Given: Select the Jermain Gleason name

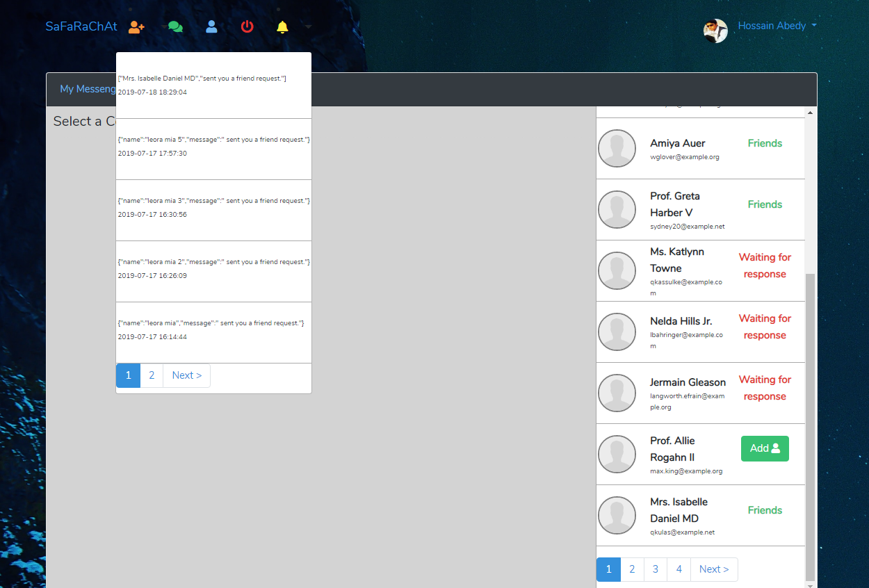Looking at the screenshot, I should (688, 382).
